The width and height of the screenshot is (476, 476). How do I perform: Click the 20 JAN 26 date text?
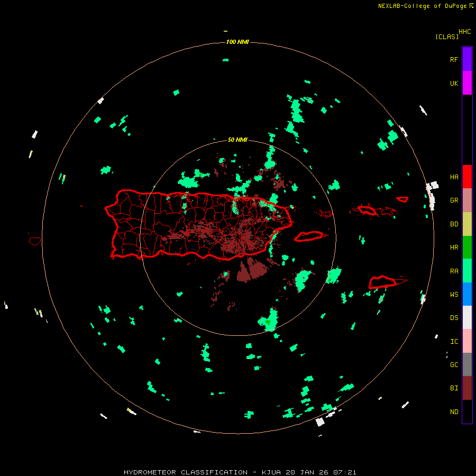pyautogui.click(x=307, y=472)
